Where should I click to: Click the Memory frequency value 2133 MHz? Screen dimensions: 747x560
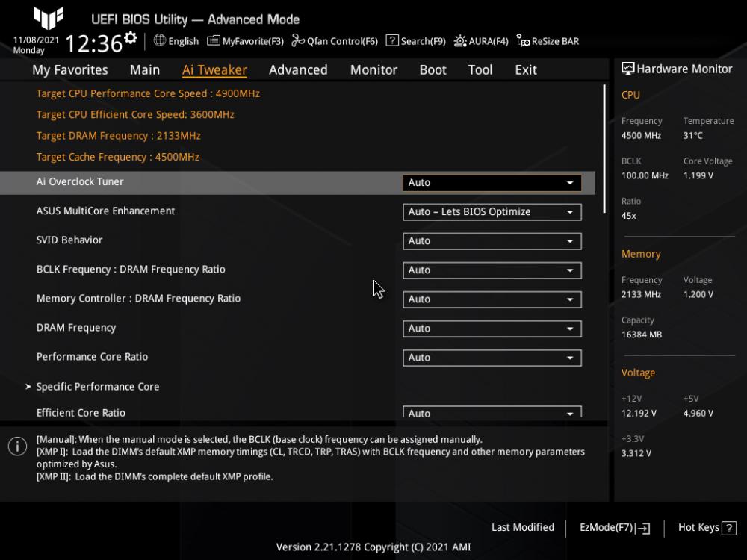coord(641,295)
